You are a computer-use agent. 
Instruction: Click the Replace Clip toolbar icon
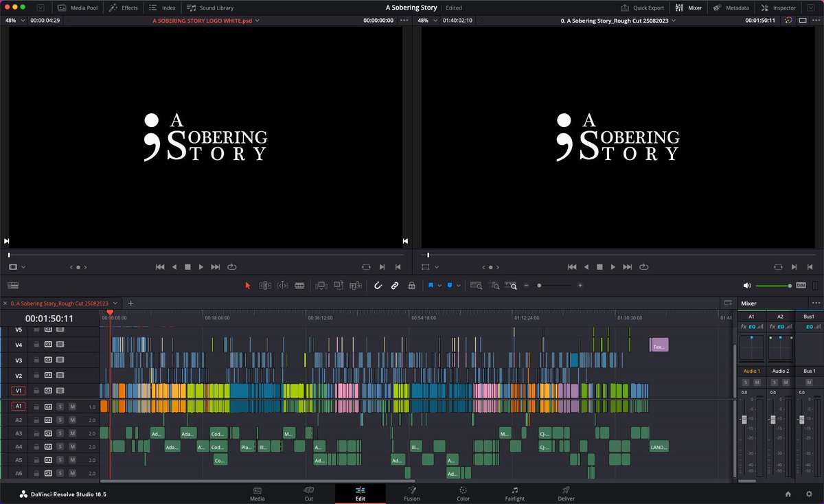pos(356,286)
